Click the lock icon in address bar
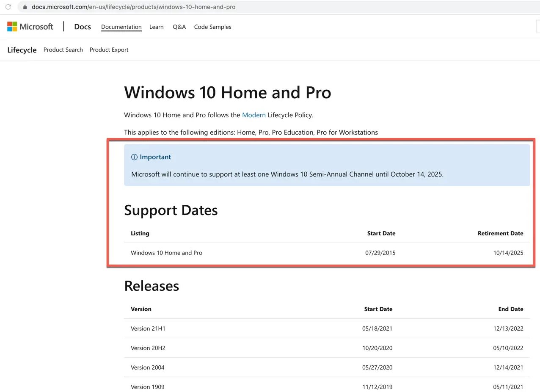This screenshot has width=540, height=392. tap(25, 7)
